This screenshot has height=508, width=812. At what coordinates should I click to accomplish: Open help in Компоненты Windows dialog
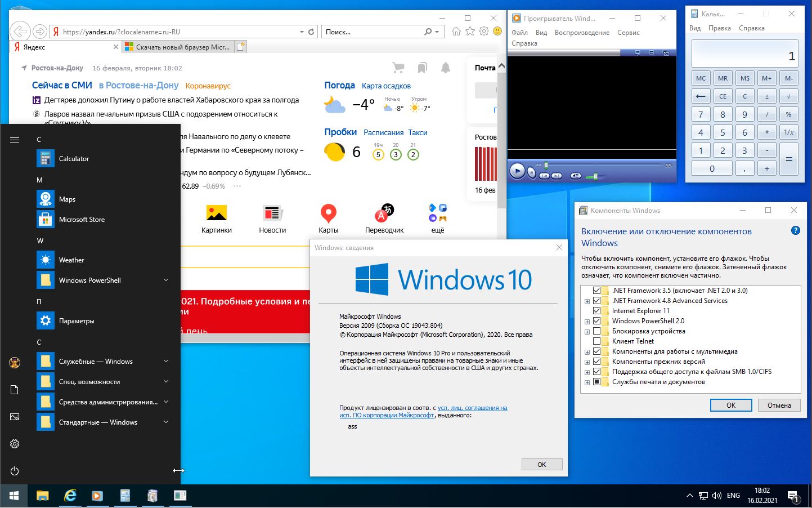tap(795, 230)
